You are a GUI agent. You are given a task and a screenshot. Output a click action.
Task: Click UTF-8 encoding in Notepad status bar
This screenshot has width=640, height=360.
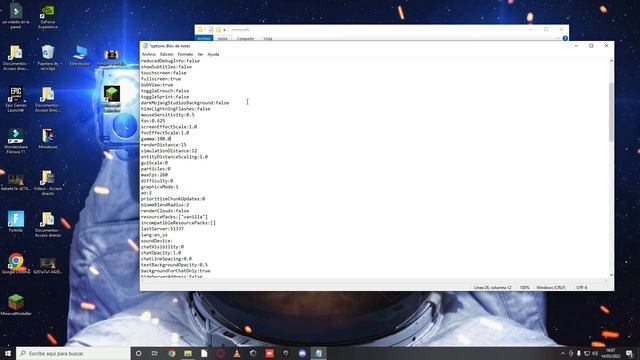coord(582,287)
